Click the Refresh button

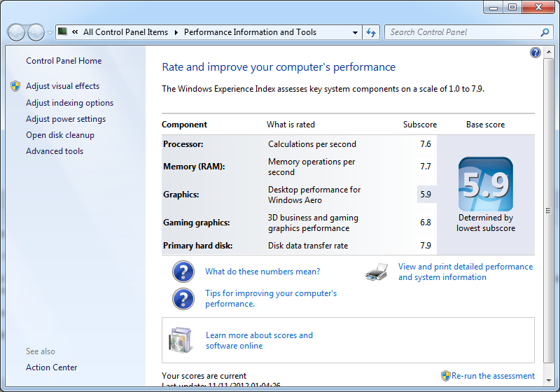pos(371,32)
